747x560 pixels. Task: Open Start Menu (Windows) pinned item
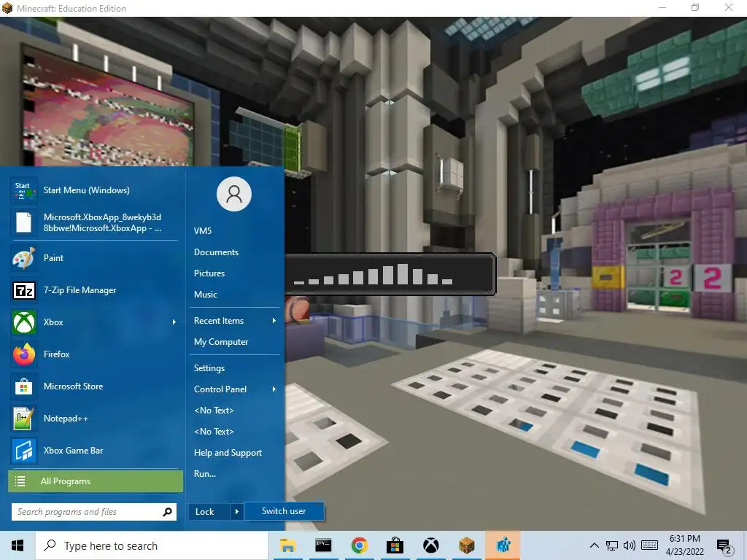94,190
